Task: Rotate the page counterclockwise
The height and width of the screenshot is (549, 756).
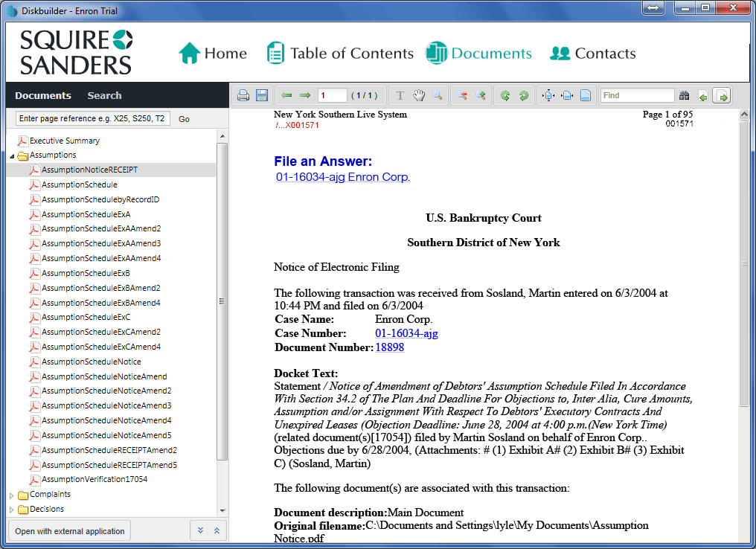Action: pyautogui.click(x=504, y=95)
